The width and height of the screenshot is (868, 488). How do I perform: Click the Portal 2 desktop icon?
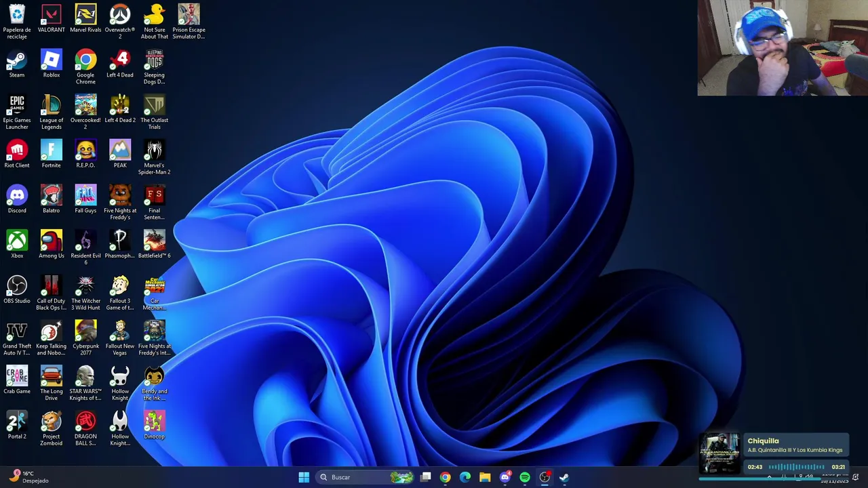[17, 425]
